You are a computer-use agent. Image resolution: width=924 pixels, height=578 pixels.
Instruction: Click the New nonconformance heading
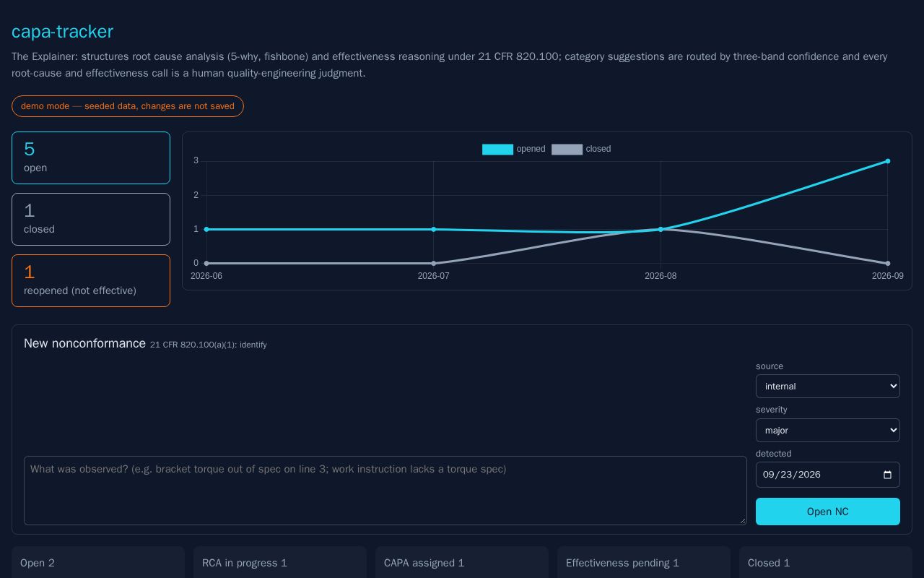pos(84,343)
